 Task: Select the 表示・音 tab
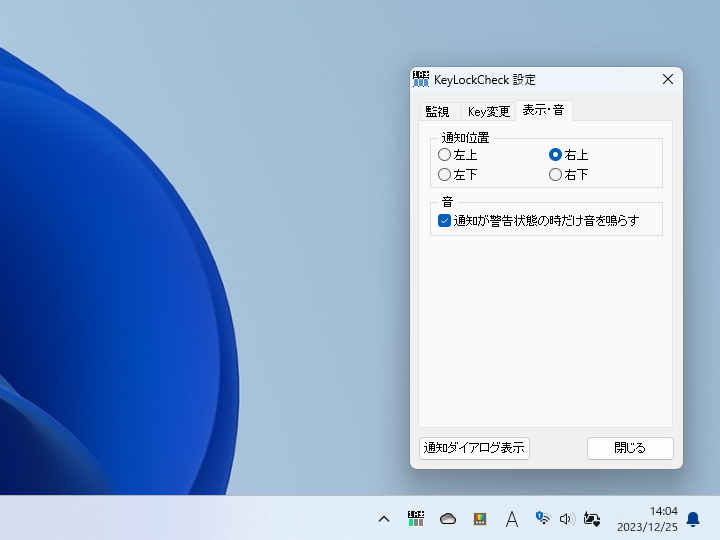coord(544,110)
